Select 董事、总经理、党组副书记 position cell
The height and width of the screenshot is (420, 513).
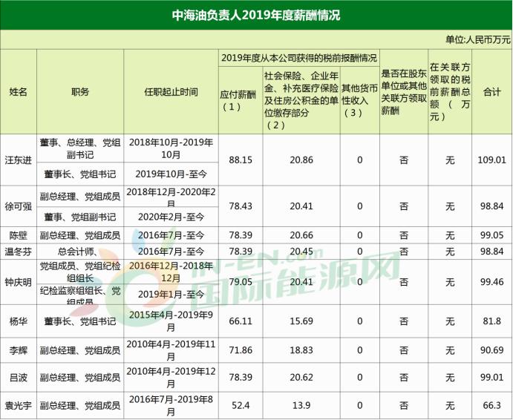pos(80,148)
